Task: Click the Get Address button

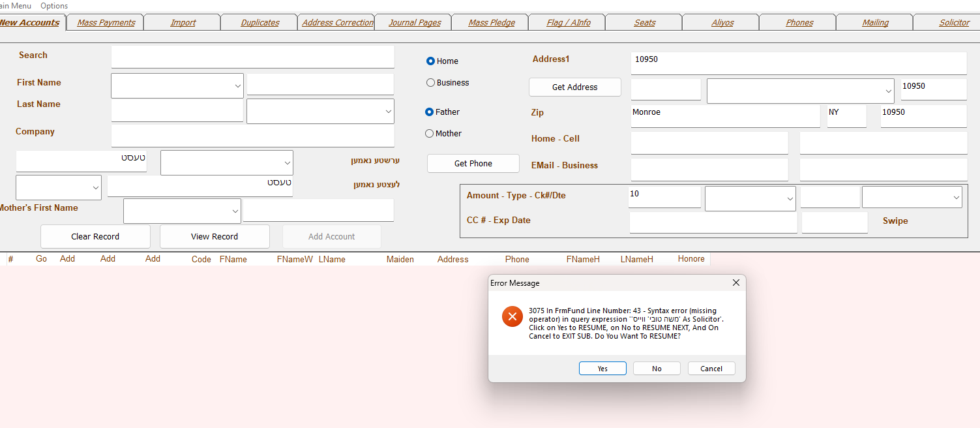Action: (x=574, y=87)
